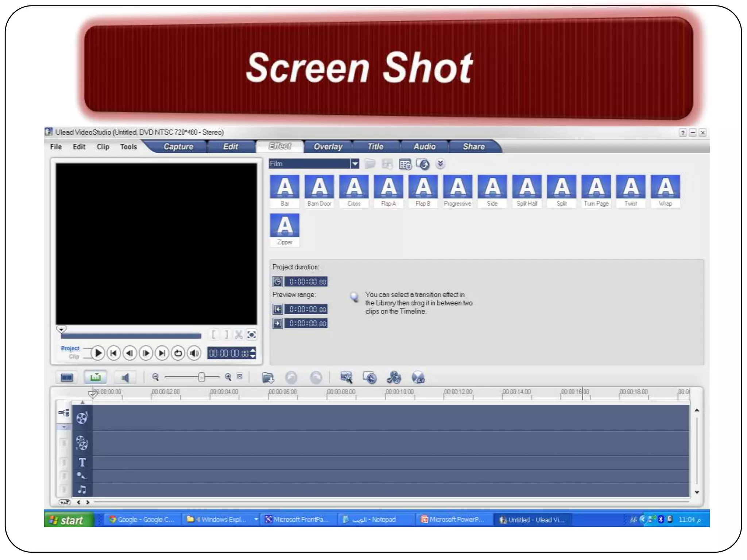Click the Video track film reel icon
747x560 pixels.
(x=82, y=418)
